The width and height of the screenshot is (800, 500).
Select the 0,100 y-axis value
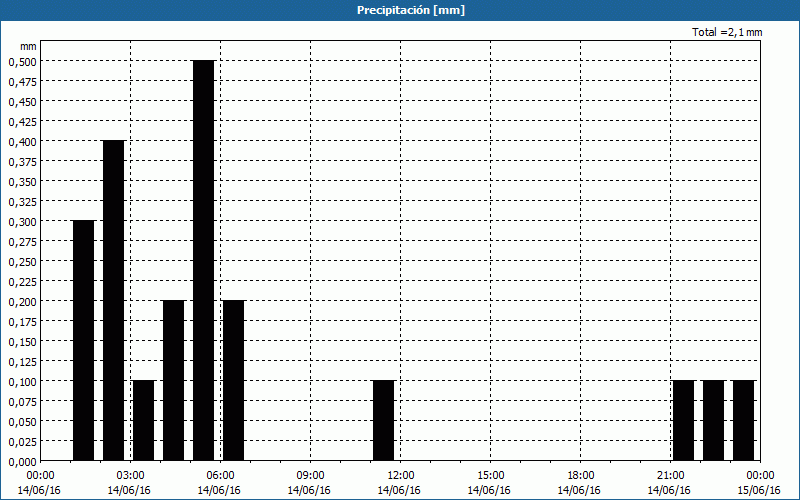tap(22, 382)
